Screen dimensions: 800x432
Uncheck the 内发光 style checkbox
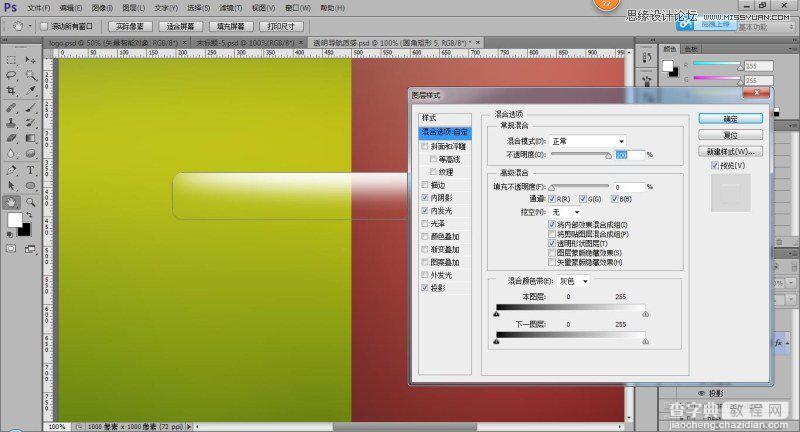coord(425,210)
